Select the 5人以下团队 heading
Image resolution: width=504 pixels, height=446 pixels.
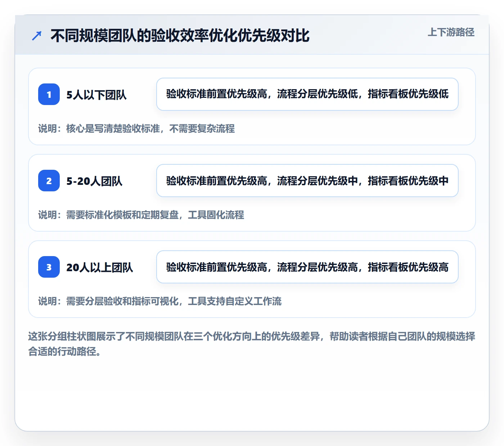pos(96,95)
